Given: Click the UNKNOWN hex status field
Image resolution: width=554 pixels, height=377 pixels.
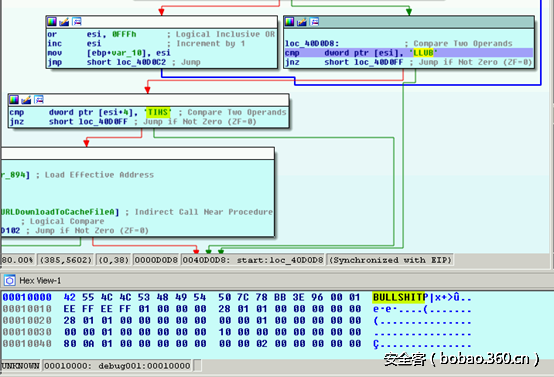Looking at the screenshot, I should pyautogui.click(x=20, y=366).
